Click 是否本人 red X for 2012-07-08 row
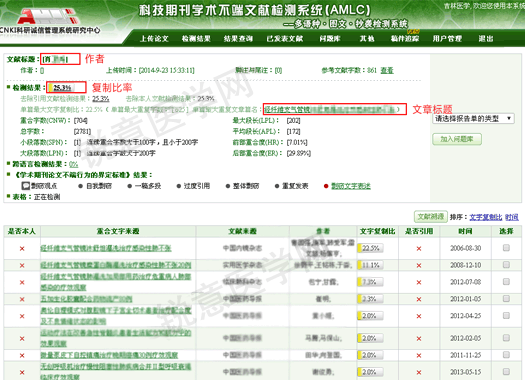 click(x=22, y=282)
